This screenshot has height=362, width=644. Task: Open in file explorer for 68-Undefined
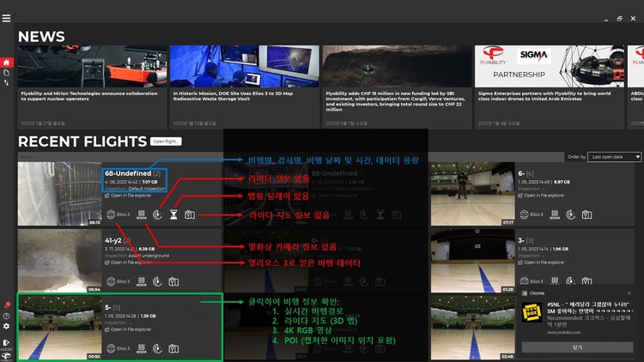[x=128, y=196]
